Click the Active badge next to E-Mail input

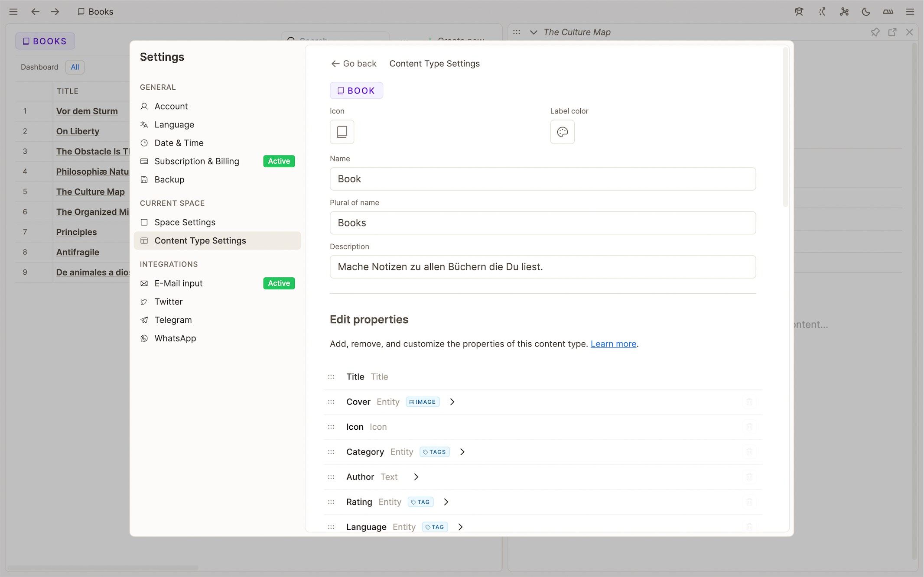click(279, 283)
